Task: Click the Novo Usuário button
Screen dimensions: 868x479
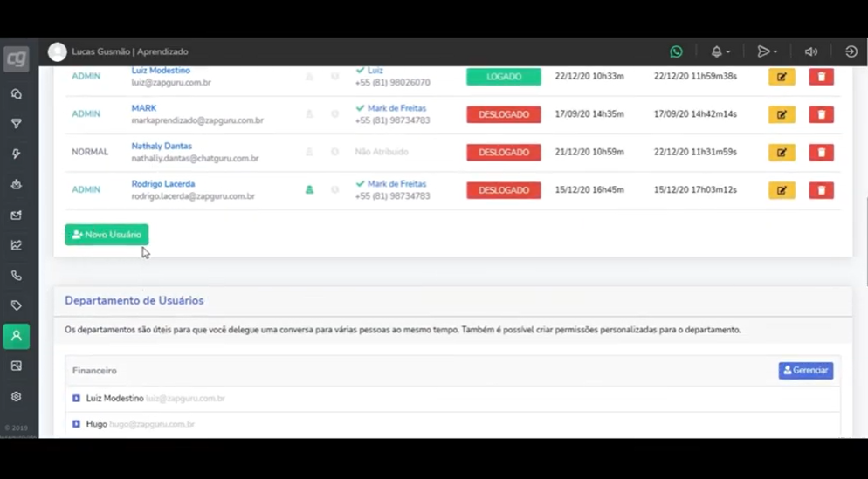Action: pyautogui.click(x=107, y=235)
